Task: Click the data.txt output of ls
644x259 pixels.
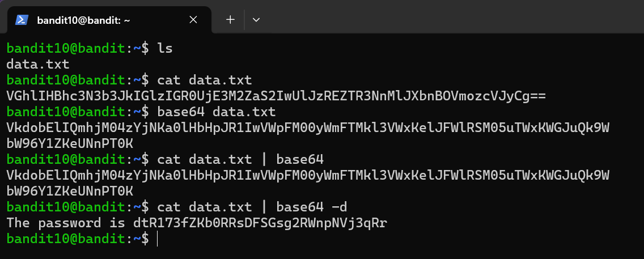Action: (x=37, y=64)
